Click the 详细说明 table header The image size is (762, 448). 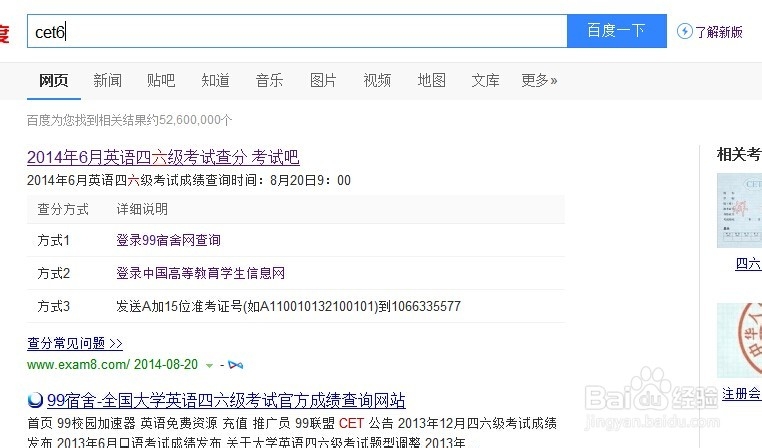pos(142,209)
